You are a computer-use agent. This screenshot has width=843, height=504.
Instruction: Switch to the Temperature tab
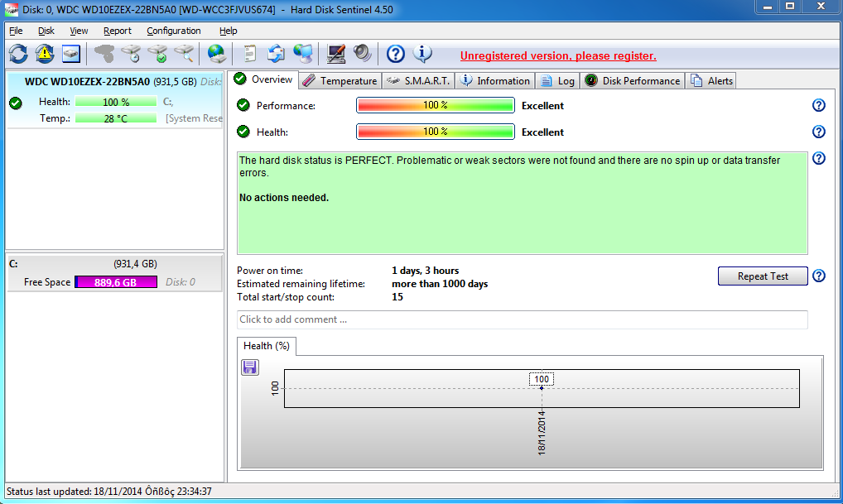coord(340,80)
